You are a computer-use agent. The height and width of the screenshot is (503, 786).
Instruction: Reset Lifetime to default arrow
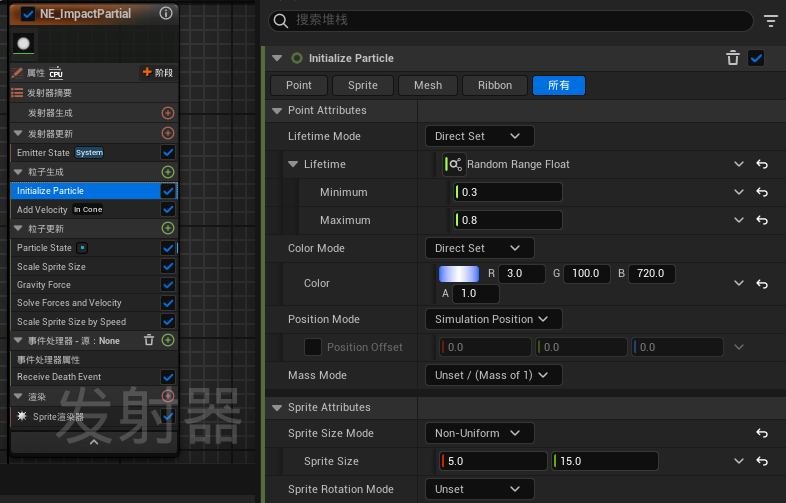click(762, 164)
